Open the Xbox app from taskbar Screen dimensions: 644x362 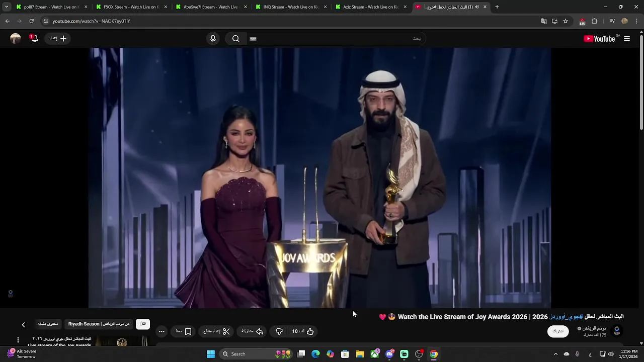click(375, 354)
